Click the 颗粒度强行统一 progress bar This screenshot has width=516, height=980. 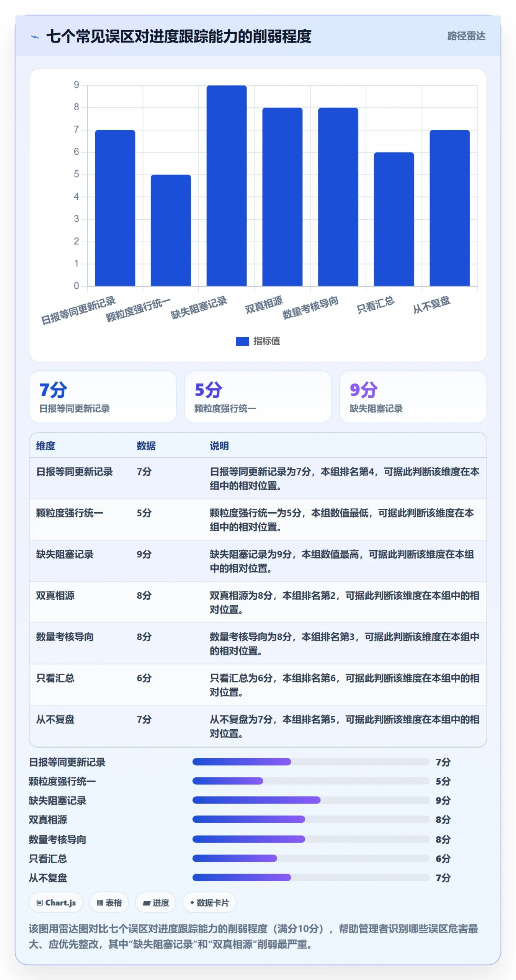310,781
